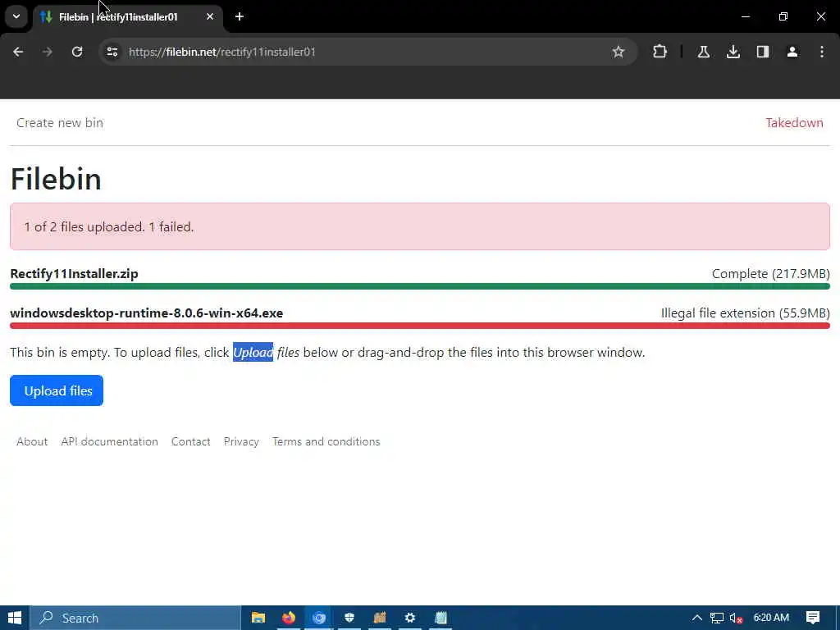Open the Settings gear taskbar icon
Image resolution: width=840 pixels, height=630 pixels.
(410, 618)
